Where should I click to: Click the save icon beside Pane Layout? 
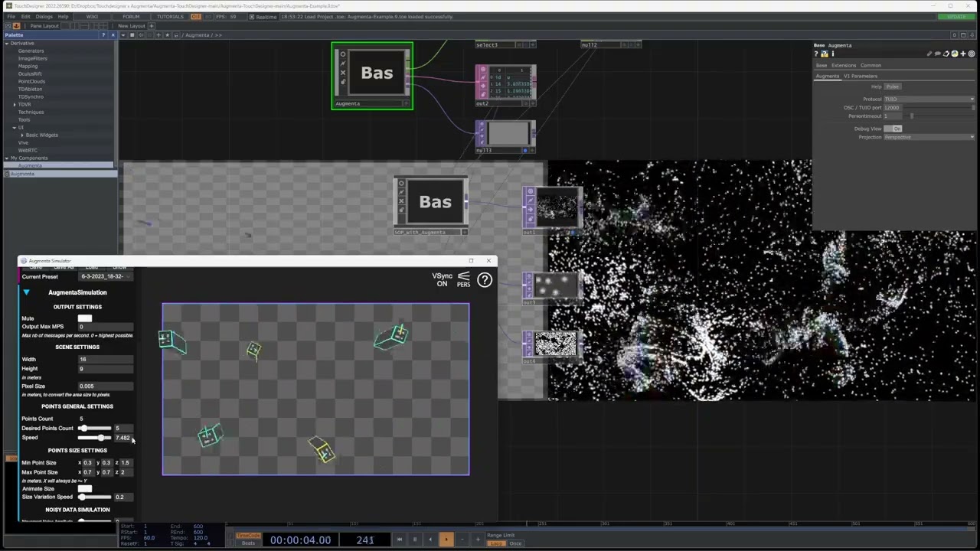16,26
